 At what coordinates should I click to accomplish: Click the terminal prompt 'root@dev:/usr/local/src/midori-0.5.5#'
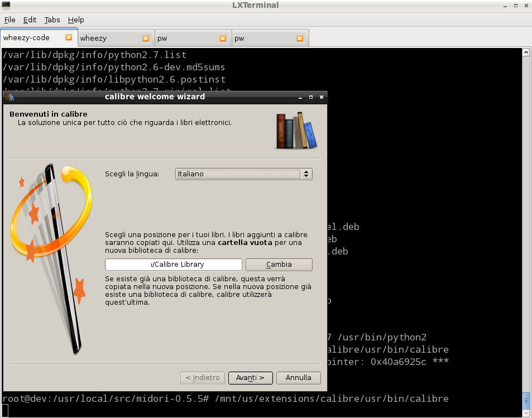[106, 398]
